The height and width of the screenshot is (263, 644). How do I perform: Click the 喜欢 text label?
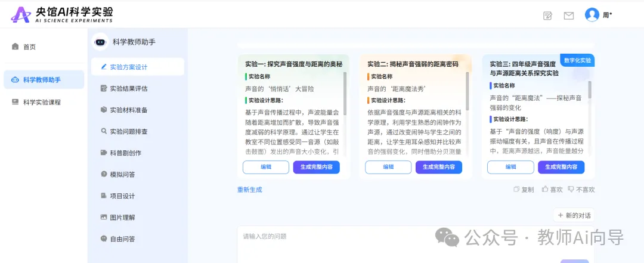556,190
